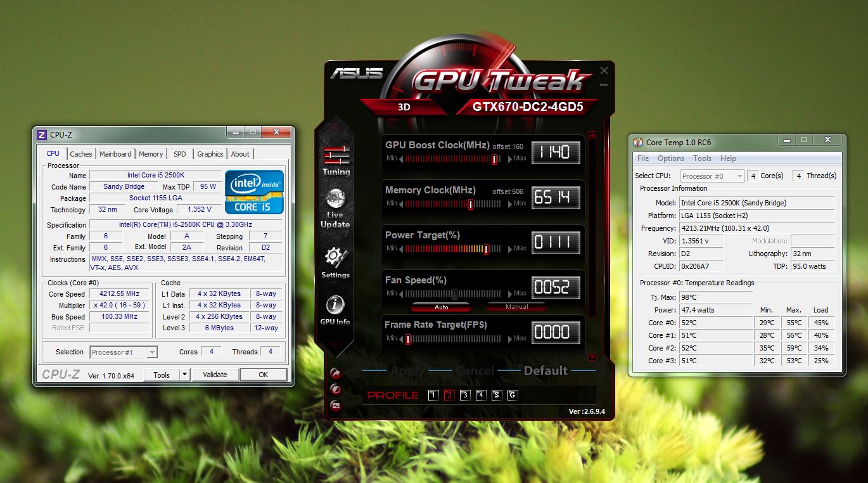Switch to the SPD tab in CPU-Z
Image resolution: width=868 pixels, height=483 pixels.
[x=180, y=154]
